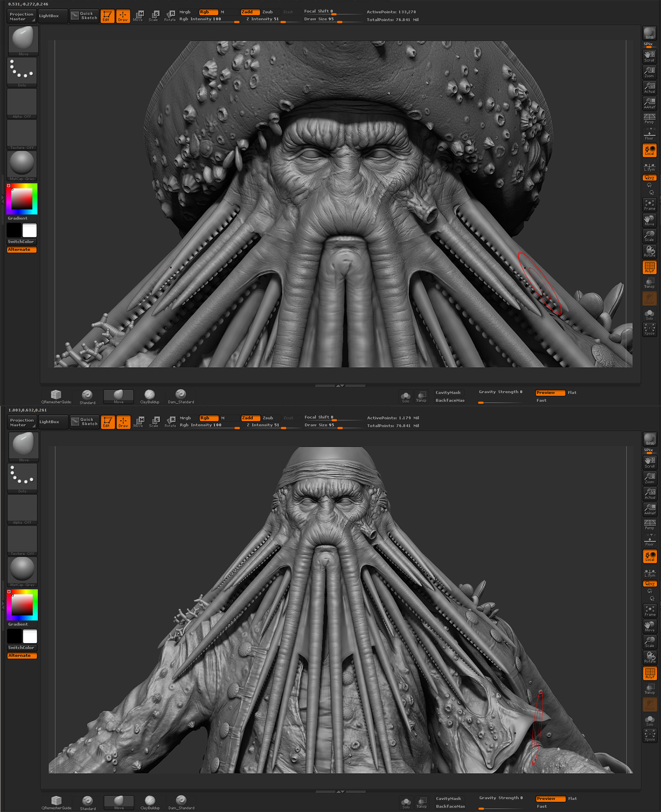Adjust the Draw Size 95 slider in upper window

coord(333,19)
